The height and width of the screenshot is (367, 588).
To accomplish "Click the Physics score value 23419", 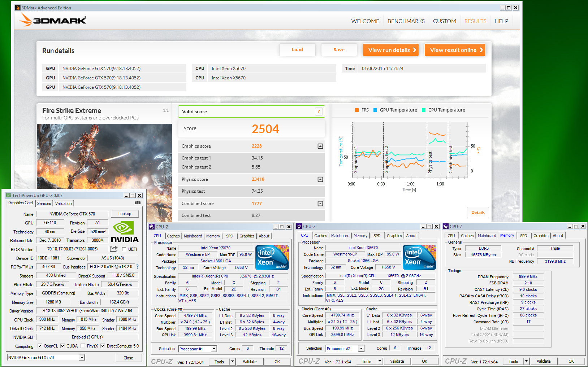I will click(x=258, y=179).
